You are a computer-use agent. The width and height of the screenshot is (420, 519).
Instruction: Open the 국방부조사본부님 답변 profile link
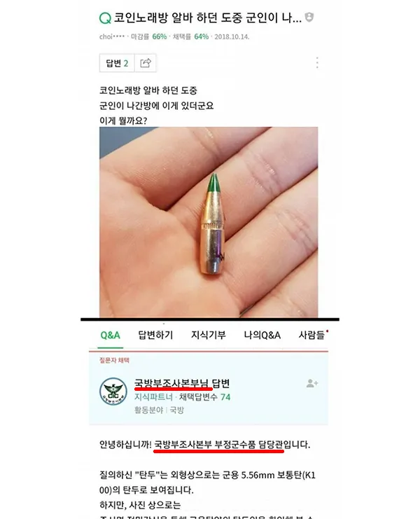coord(182,383)
